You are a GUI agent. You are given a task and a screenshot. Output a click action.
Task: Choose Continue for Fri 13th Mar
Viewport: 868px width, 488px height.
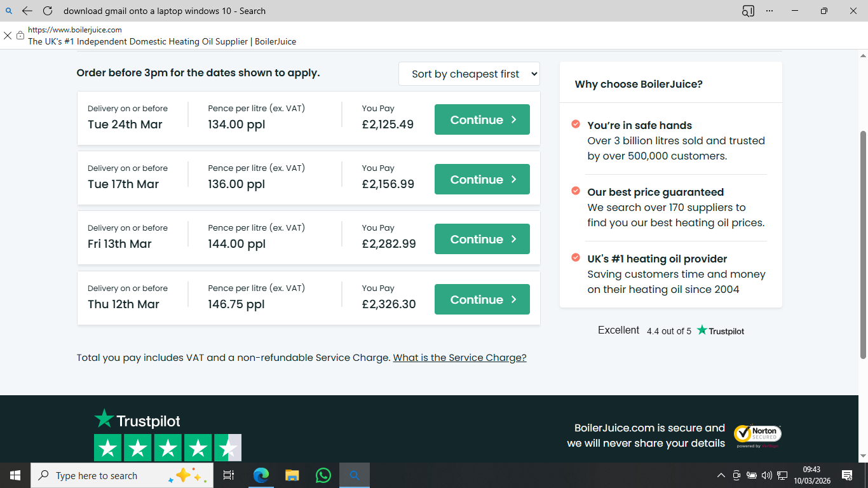point(482,239)
